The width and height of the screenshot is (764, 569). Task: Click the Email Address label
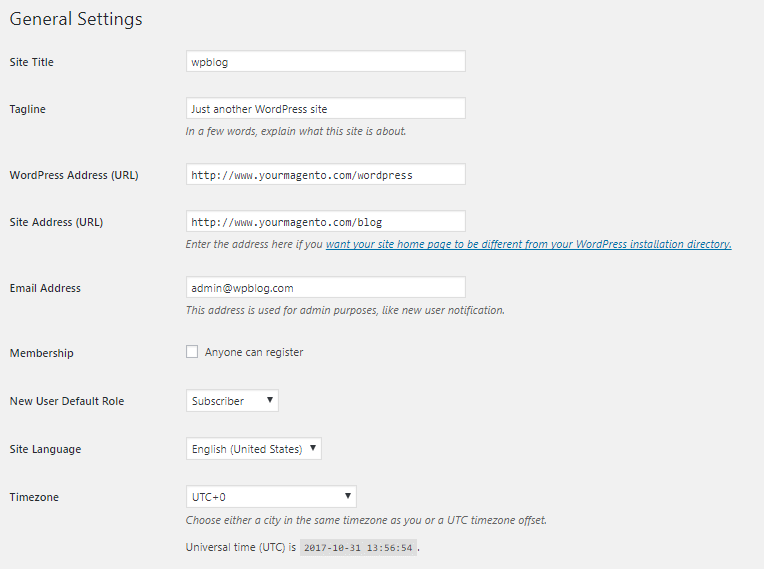pos(45,288)
